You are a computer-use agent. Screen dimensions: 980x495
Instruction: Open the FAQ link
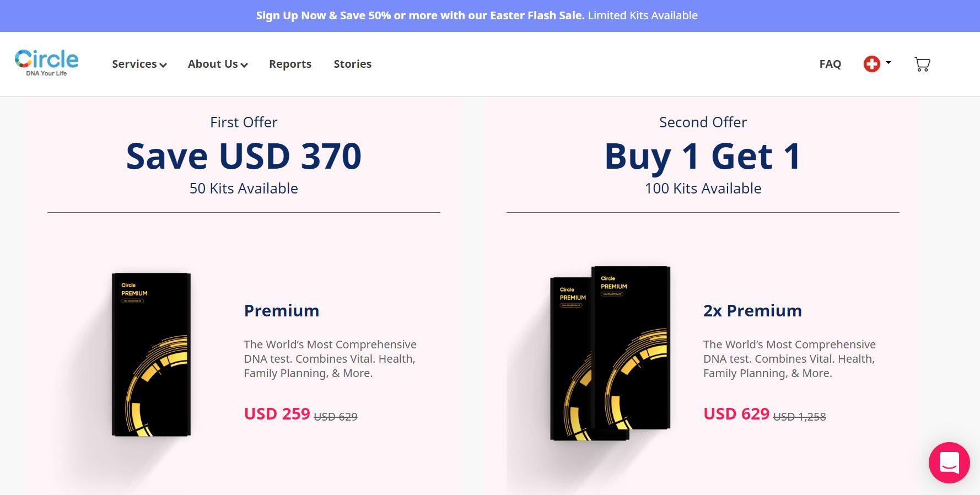[830, 64]
